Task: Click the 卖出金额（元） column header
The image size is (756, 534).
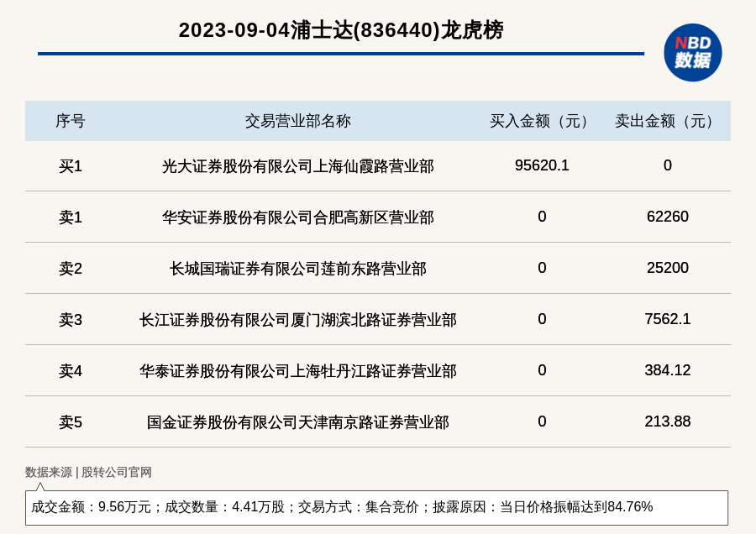Action: click(667, 121)
